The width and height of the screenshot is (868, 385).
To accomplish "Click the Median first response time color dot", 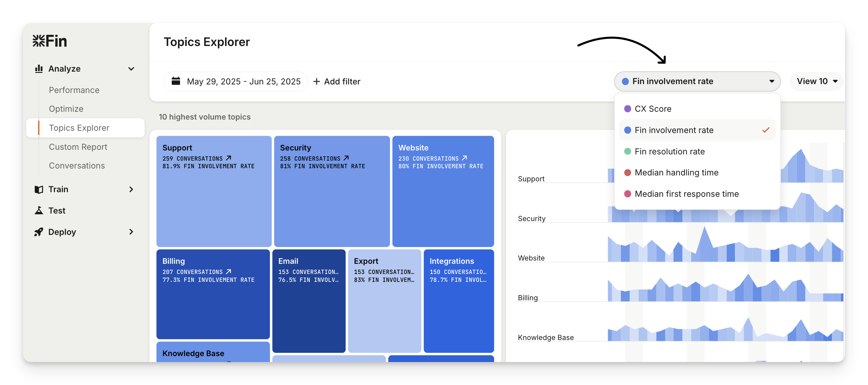I will click(628, 194).
